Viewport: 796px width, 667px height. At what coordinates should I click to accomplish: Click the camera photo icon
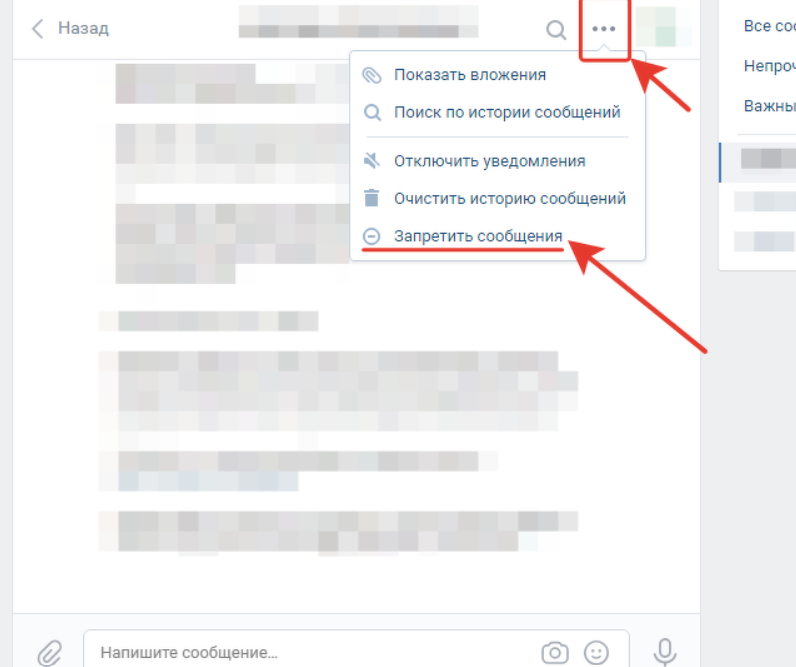coord(555,653)
